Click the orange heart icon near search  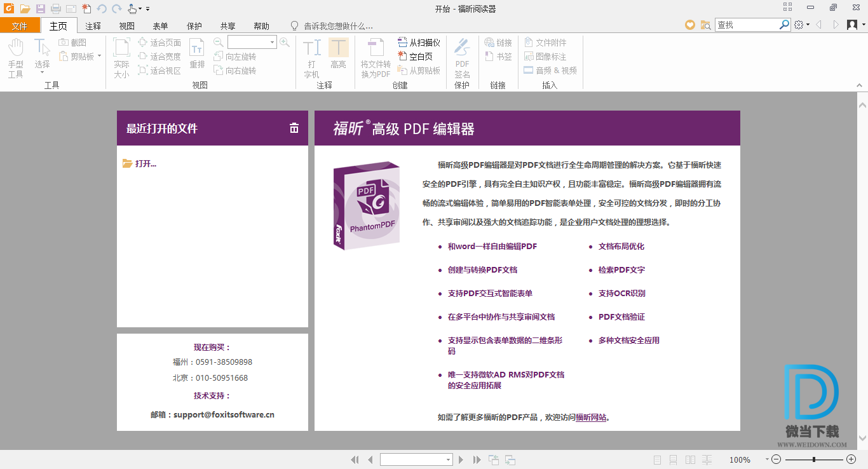tap(690, 25)
